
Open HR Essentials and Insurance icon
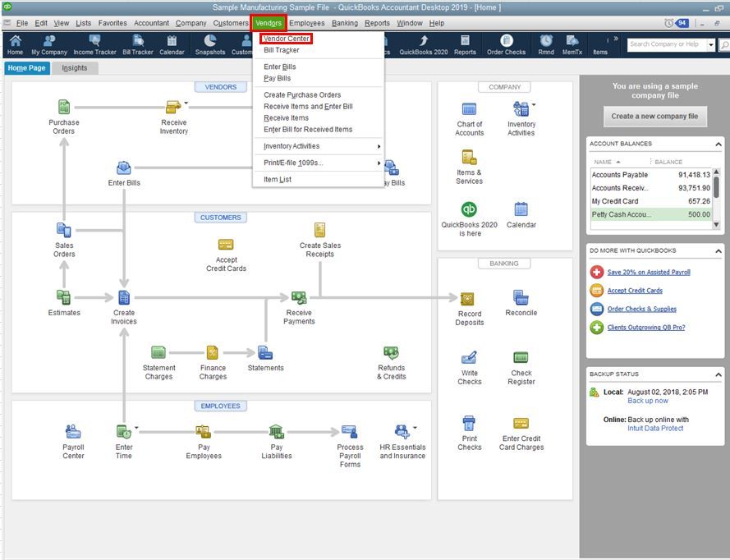pyautogui.click(x=402, y=432)
